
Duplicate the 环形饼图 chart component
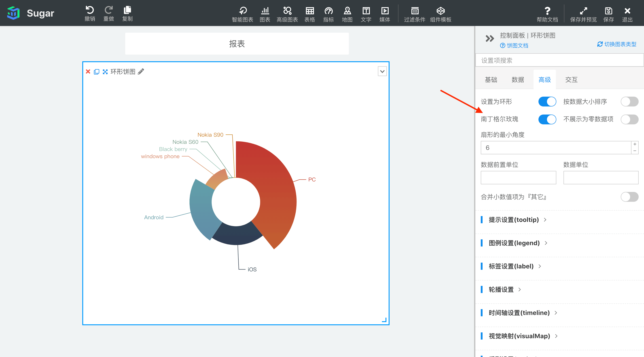pyautogui.click(x=97, y=72)
